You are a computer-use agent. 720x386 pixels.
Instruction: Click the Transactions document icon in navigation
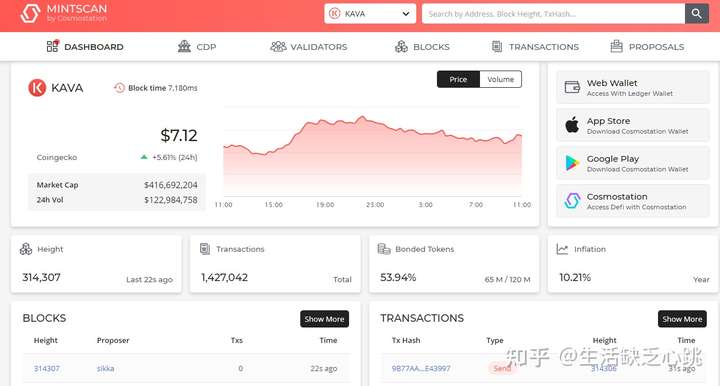click(497, 46)
